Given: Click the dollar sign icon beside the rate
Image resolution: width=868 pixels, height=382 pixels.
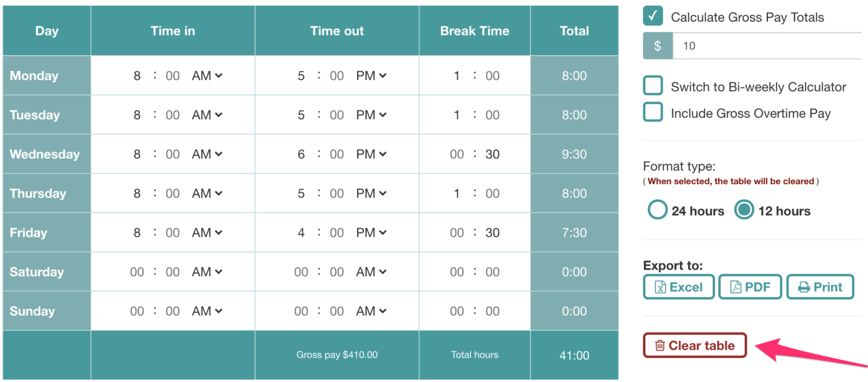Looking at the screenshot, I should [658, 46].
